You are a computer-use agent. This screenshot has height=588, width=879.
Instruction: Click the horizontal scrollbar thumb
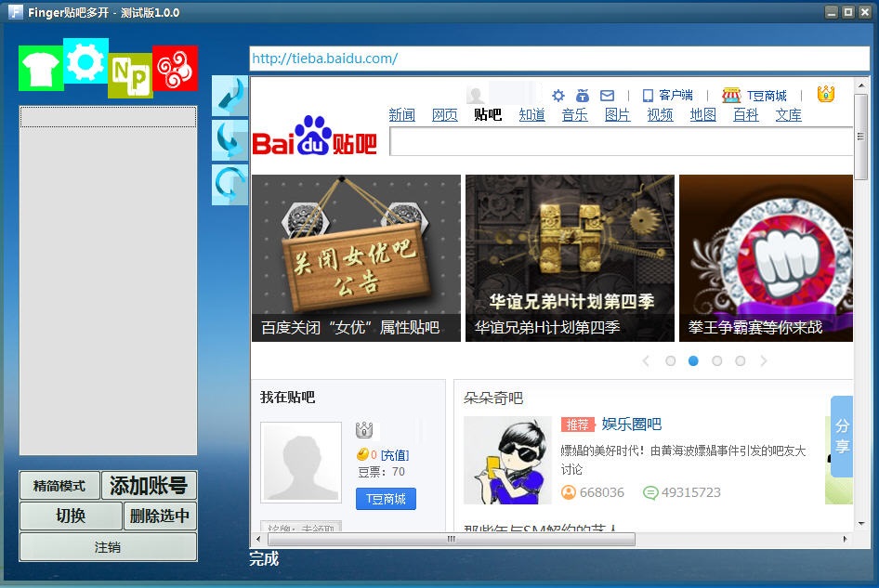[x=452, y=540]
